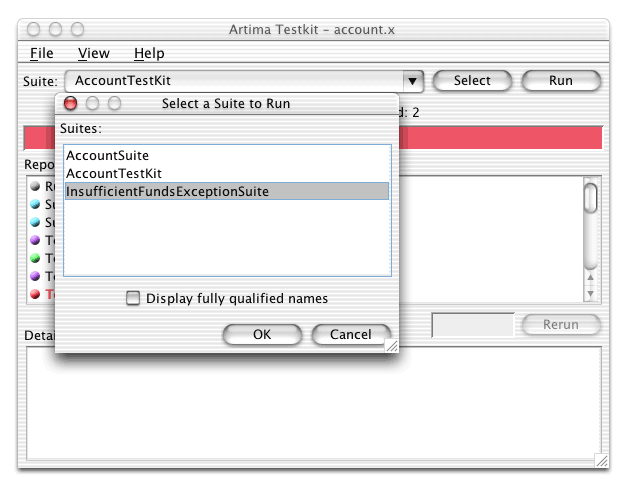Enable Display fully qualified names checkbox
Image resolution: width=631 pixels, height=489 pixels.
click(x=133, y=298)
